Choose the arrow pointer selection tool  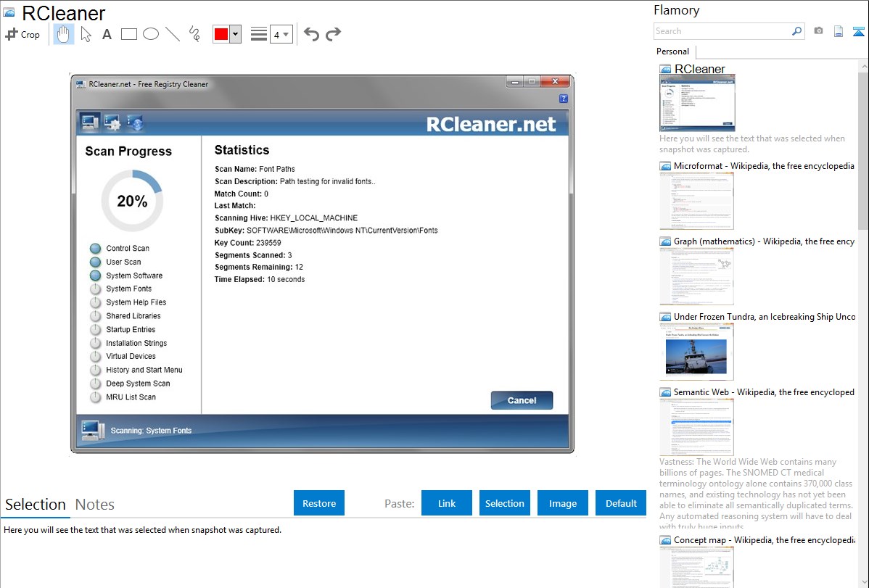coord(86,34)
